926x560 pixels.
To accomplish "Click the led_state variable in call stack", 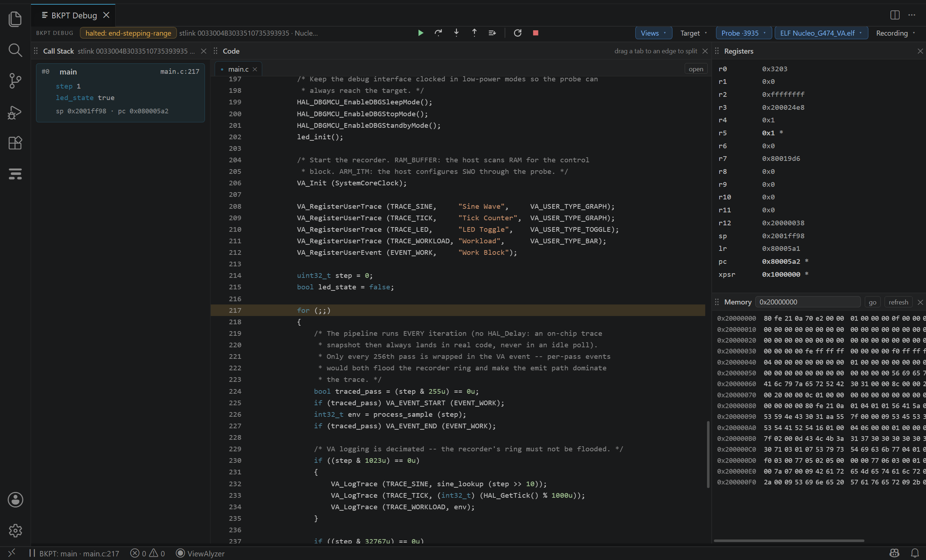I will [x=75, y=98].
